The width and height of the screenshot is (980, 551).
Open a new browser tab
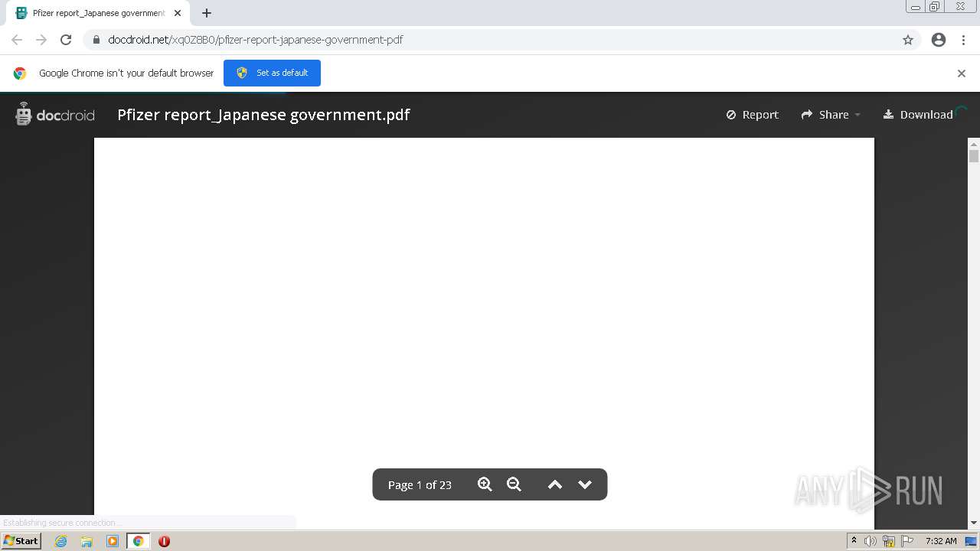point(207,13)
